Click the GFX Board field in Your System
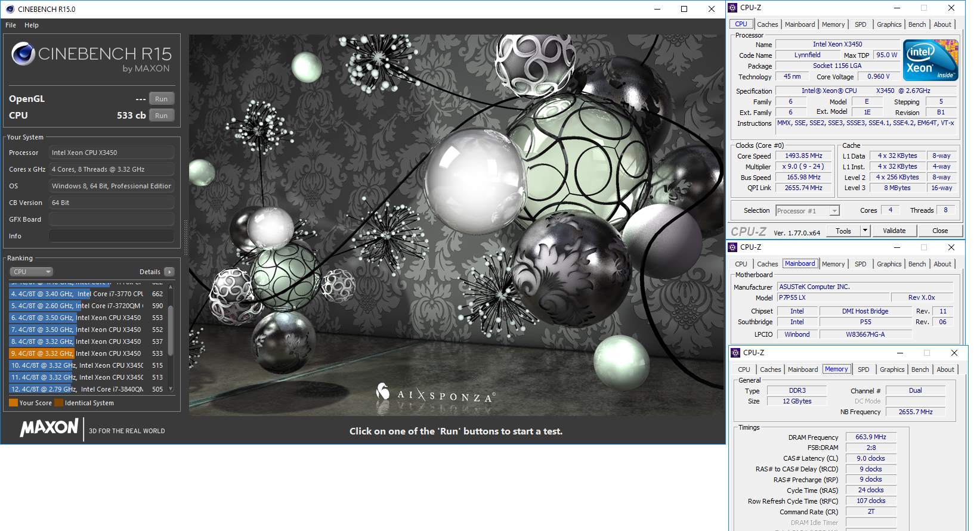The height and width of the screenshot is (531, 980). click(x=112, y=219)
